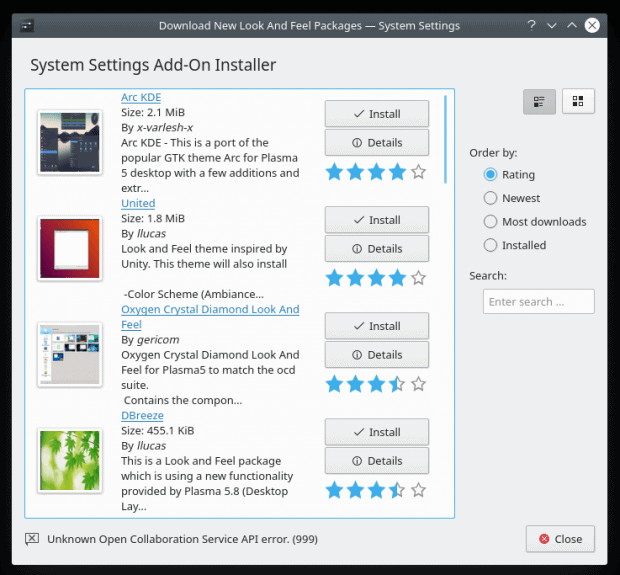Click the error message icon in status line

click(32, 539)
